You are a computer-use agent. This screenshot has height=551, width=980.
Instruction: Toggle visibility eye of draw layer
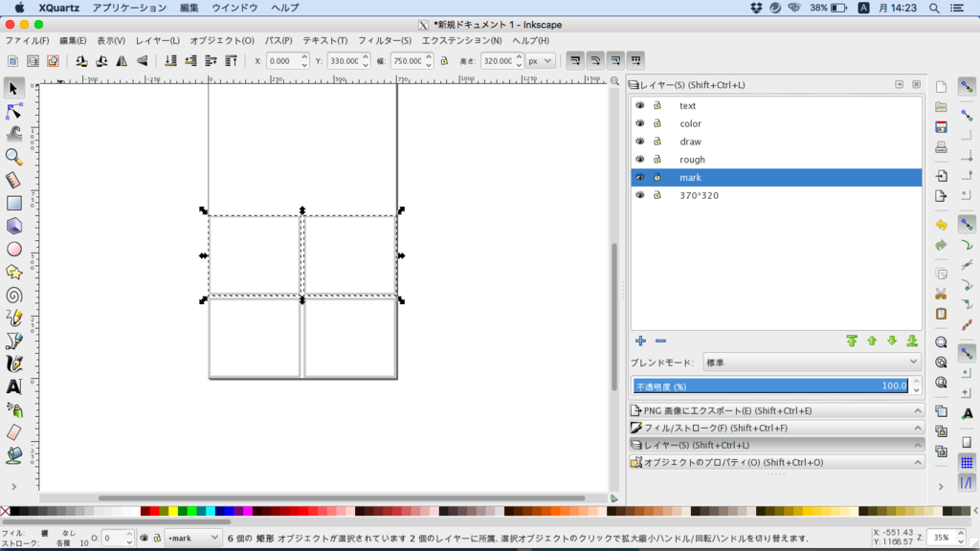[x=640, y=142]
